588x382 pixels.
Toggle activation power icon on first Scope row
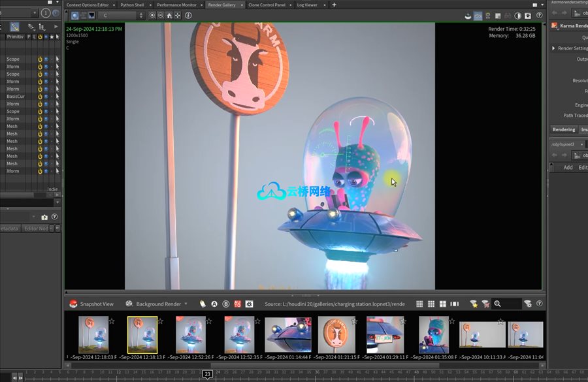(39, 59)
